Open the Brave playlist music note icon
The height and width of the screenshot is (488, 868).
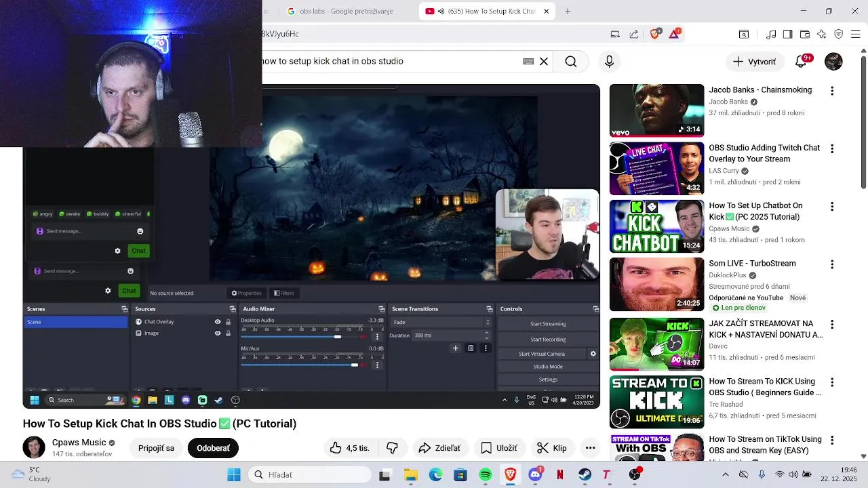click(x=771, y=34)
